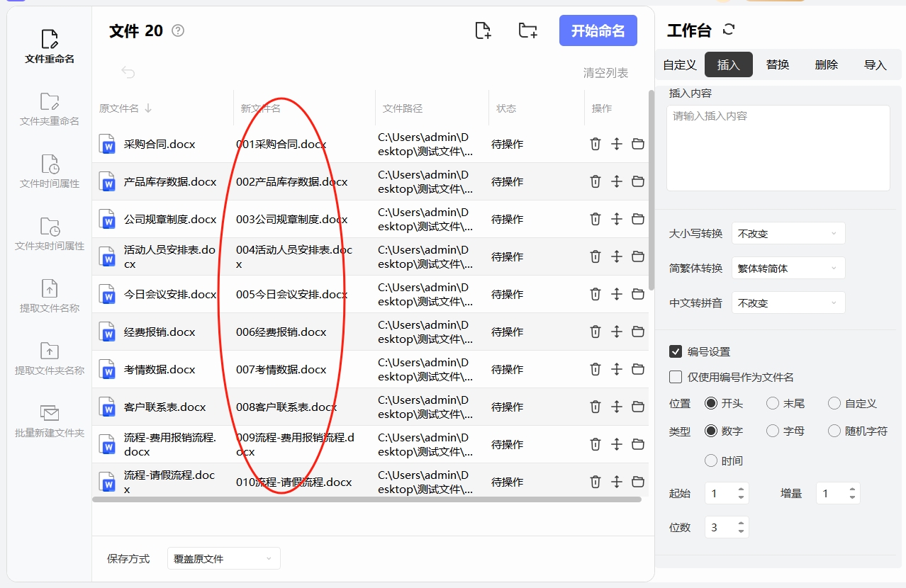The width and height of the screenshot is (906, 588).
Task: Click the new name 008客户联系表.docx
Action: coord(286,407)
